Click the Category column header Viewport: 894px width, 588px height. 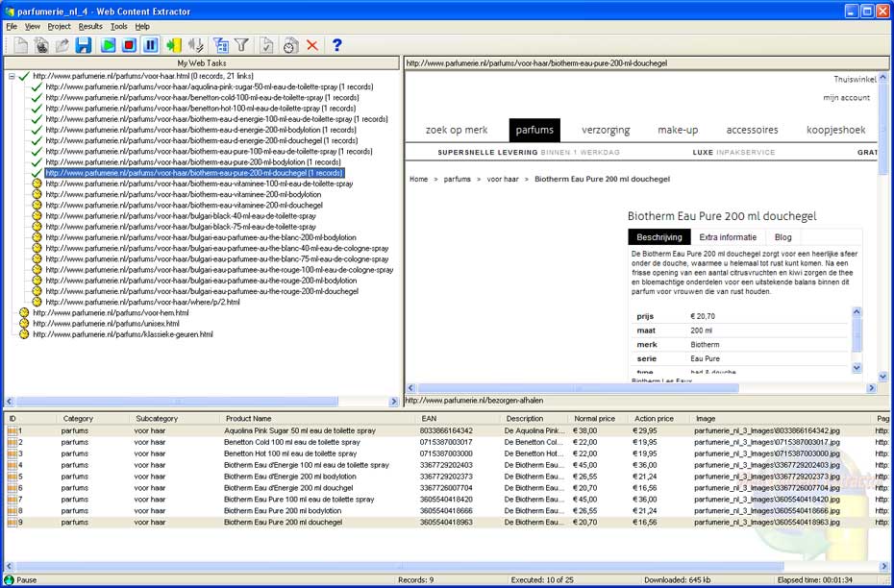click(x=93, y=419)
